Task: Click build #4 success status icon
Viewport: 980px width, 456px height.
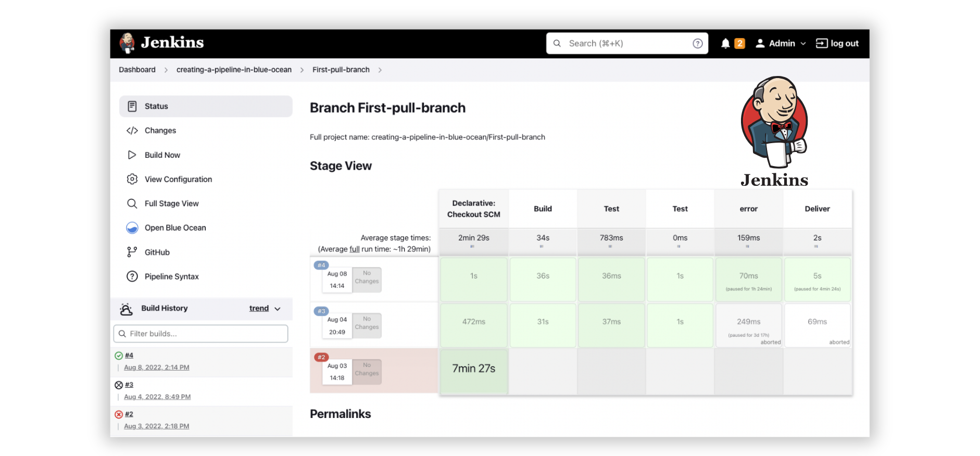Action: point(119,356)
